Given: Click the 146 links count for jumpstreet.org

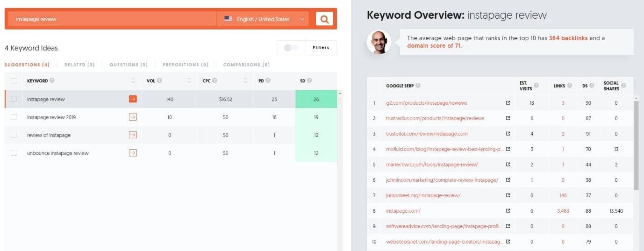Looking at the screenshot, I should tap(563, 195).
